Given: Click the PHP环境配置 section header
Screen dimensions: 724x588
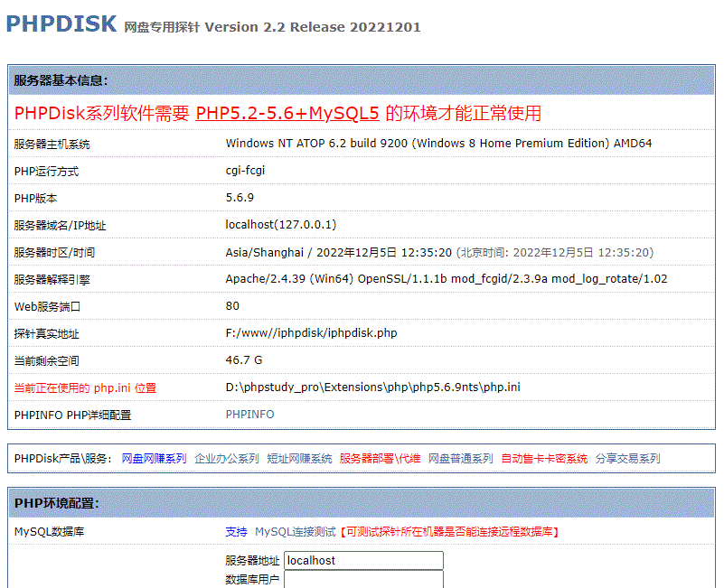Looking at the screenshot, I should 56,503.
